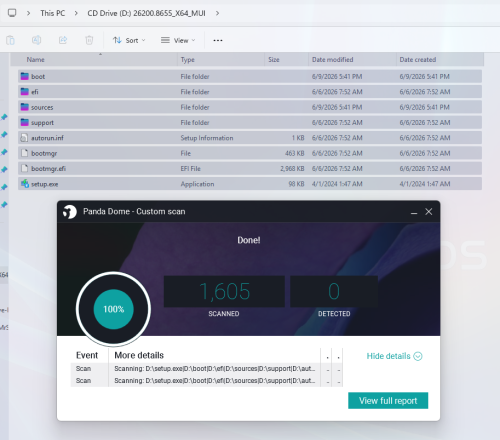Click the delete trash icon in toolbar
Image resolution: width=500 pixels, height=440 pixels.
point(89,40)
